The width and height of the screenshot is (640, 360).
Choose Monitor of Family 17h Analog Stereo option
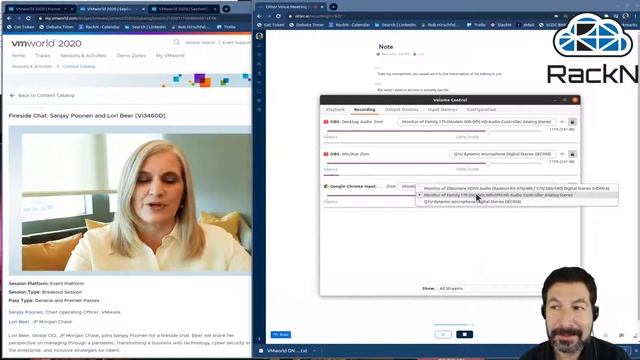click(516, 195)
